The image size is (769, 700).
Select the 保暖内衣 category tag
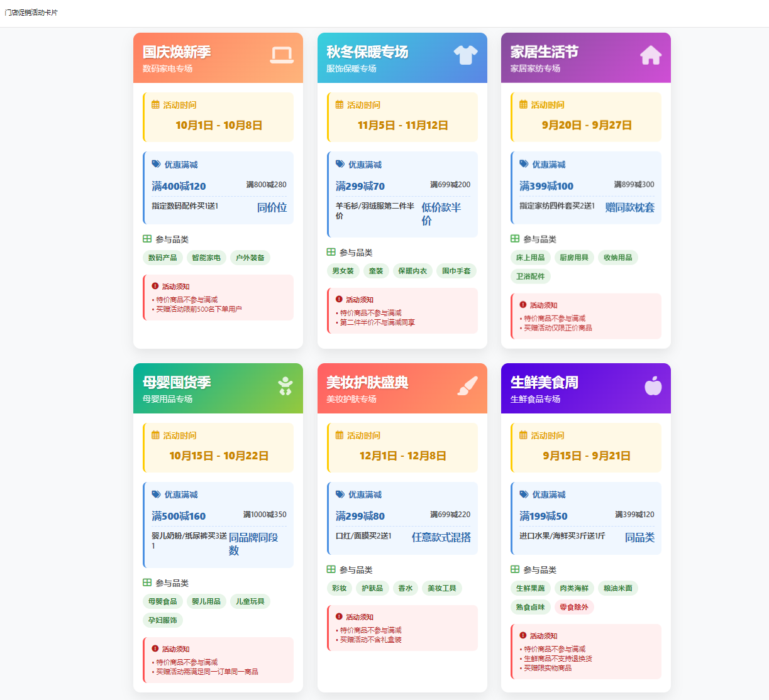[x=412, y=271]
